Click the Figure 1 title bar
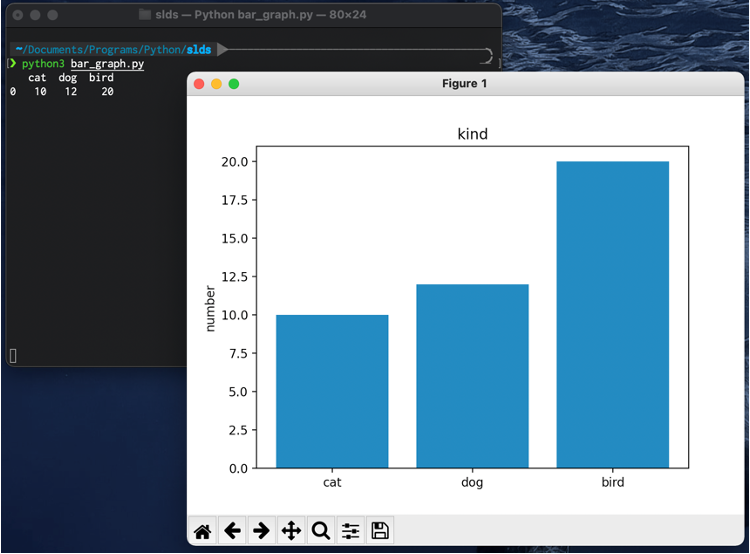 pyautogui.click(x=464, y=84)
